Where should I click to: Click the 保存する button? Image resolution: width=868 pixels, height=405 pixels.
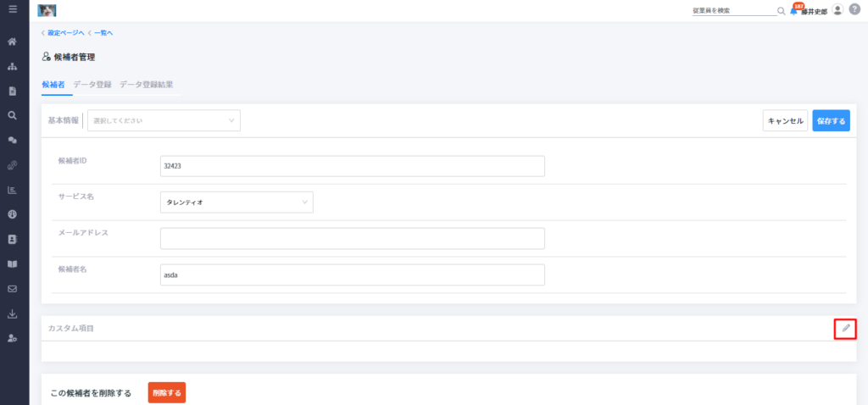point(831,120)
